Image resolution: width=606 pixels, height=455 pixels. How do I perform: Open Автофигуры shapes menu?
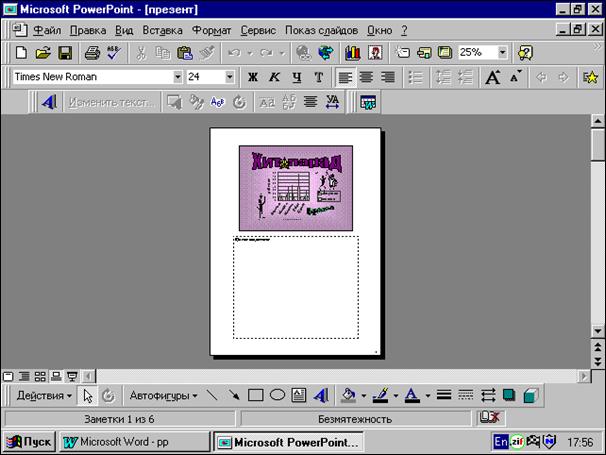163,395
